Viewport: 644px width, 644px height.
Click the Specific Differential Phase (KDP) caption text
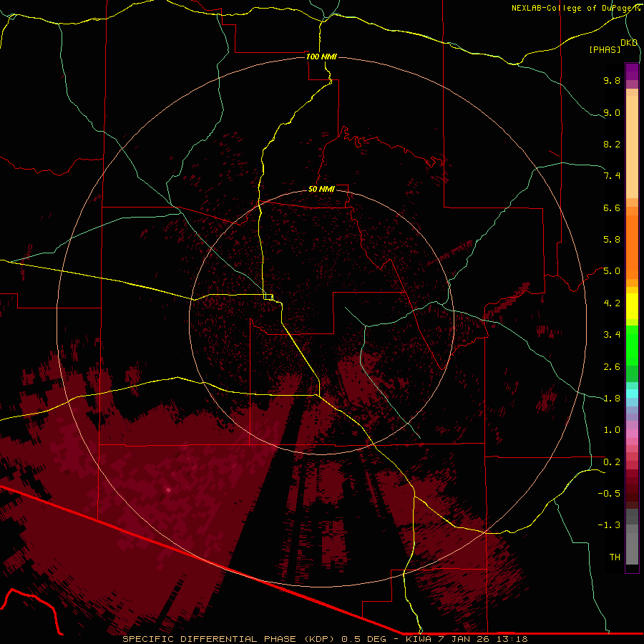pos(230,639)
